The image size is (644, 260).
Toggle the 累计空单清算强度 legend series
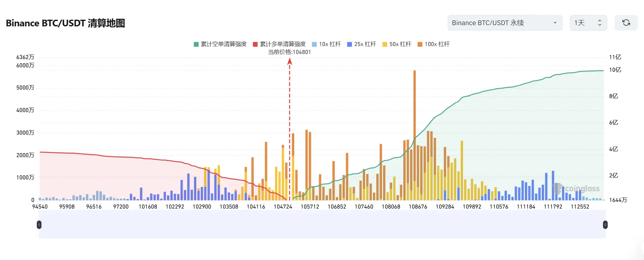pos(220,44)
